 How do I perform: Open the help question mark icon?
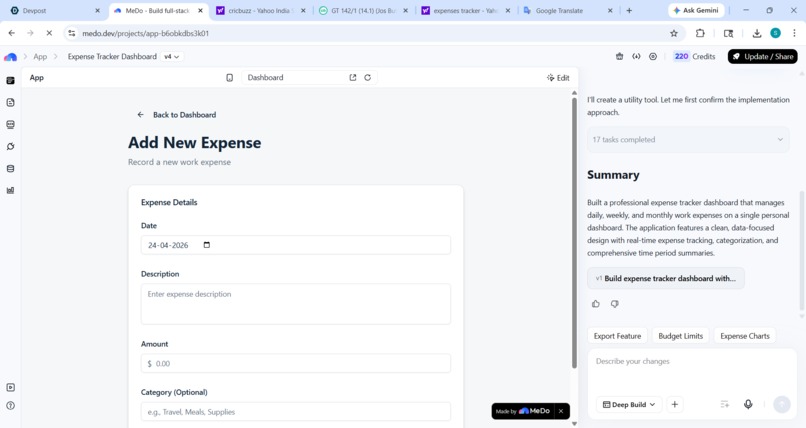(10, 406)
